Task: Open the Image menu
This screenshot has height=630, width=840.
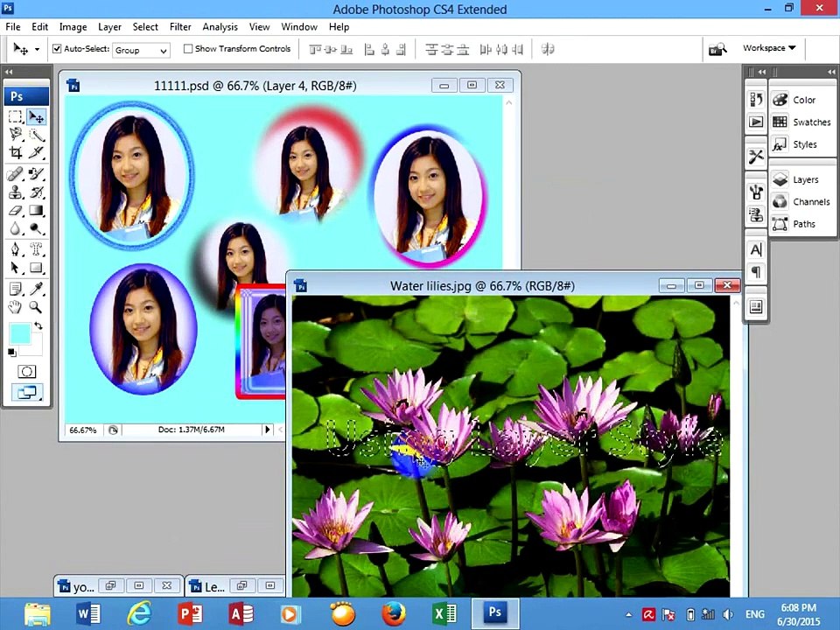Action: (73, 27)
